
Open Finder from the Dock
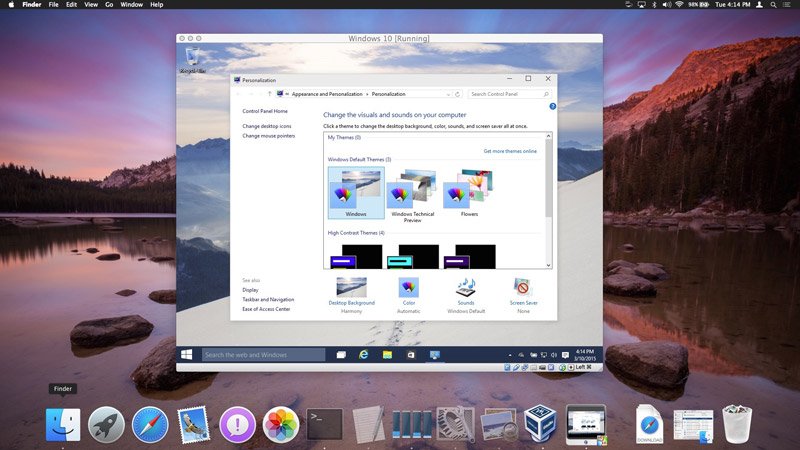click(x=63, y=424)
